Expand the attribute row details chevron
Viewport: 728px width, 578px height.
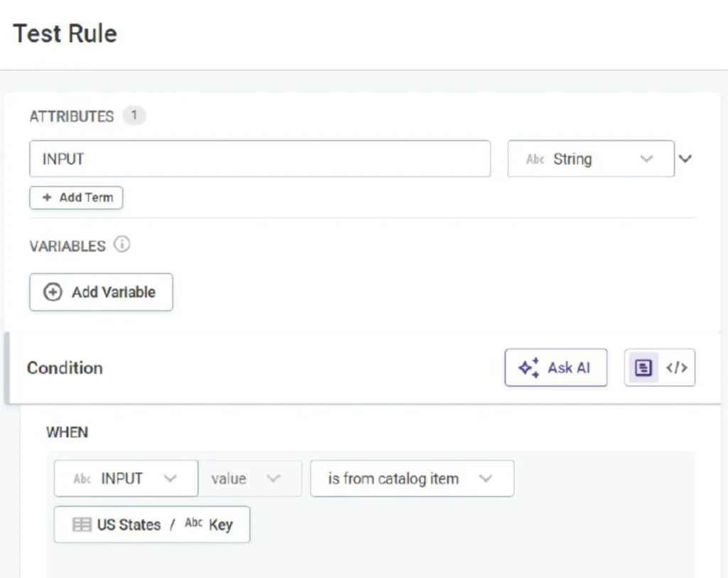[685, 159]
